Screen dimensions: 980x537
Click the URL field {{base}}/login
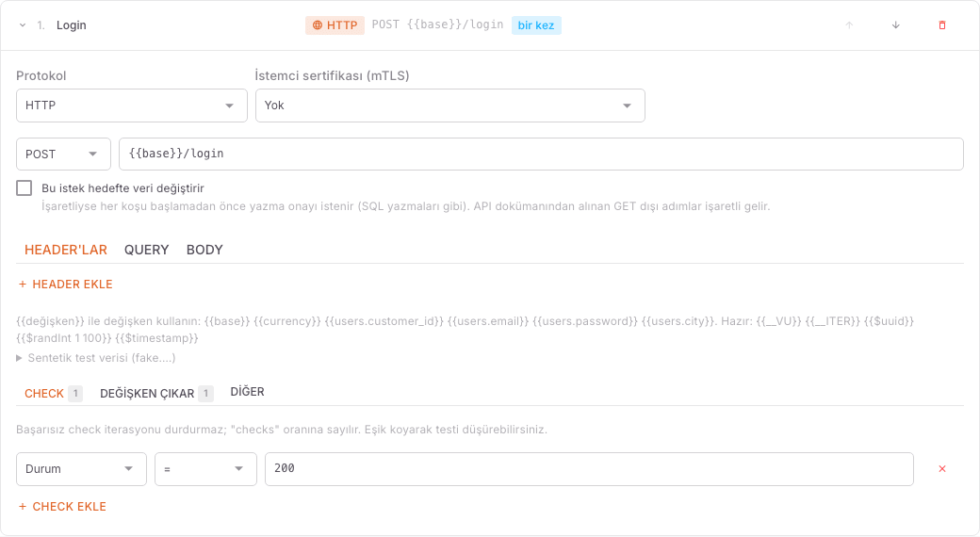(541, 154)
